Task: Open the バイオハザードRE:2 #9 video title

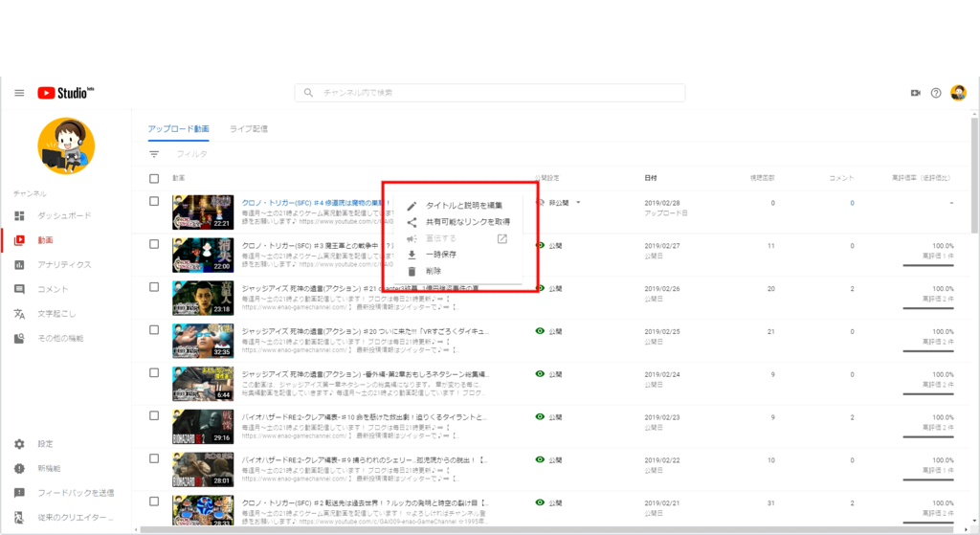Action: point(365,460)
